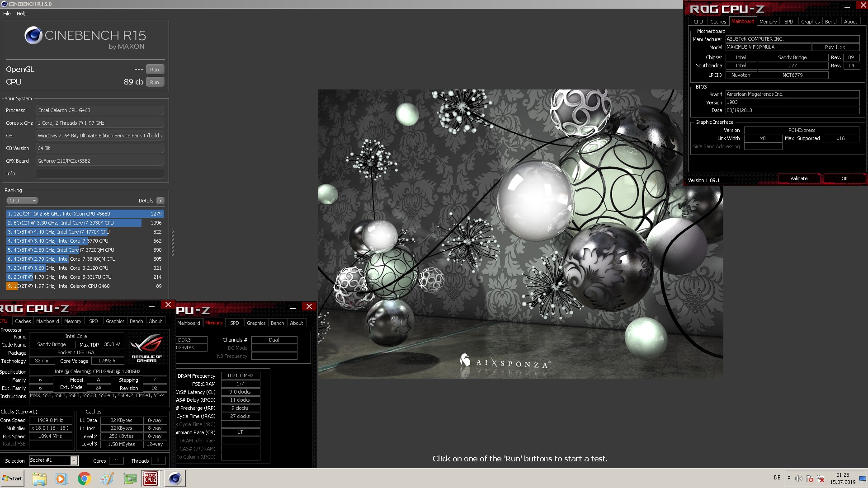Click the GFX Board GeForce 210 field

[x=99, y=161]
